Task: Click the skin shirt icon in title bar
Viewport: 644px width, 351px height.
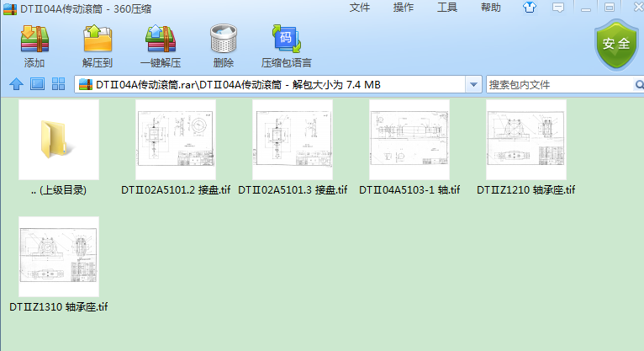Action: [x=530, y=7]
